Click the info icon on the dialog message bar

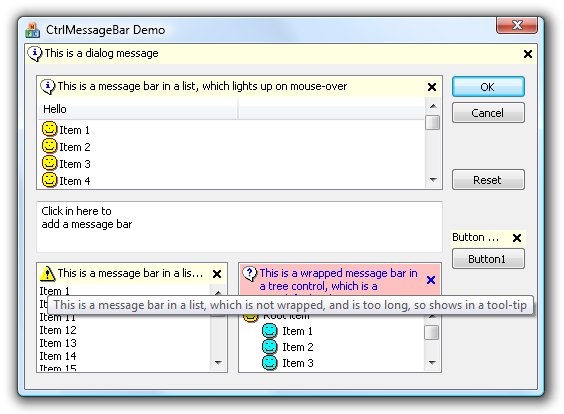35,54
